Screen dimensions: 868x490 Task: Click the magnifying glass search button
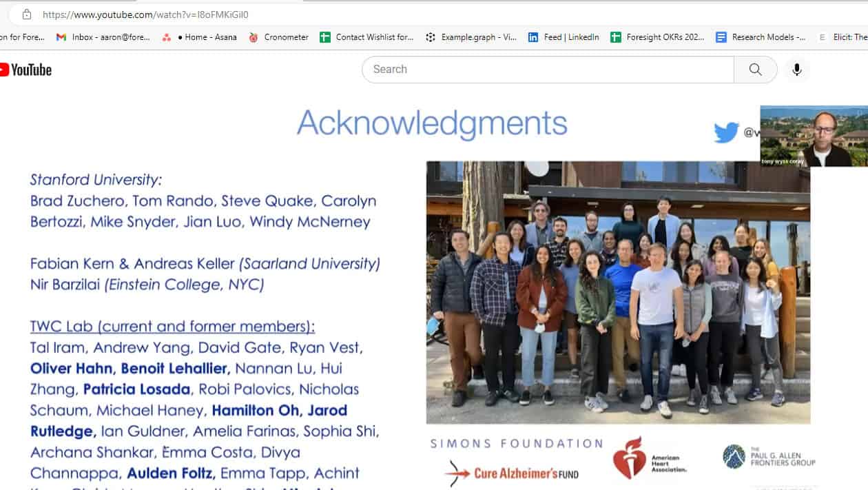(755, 70)
